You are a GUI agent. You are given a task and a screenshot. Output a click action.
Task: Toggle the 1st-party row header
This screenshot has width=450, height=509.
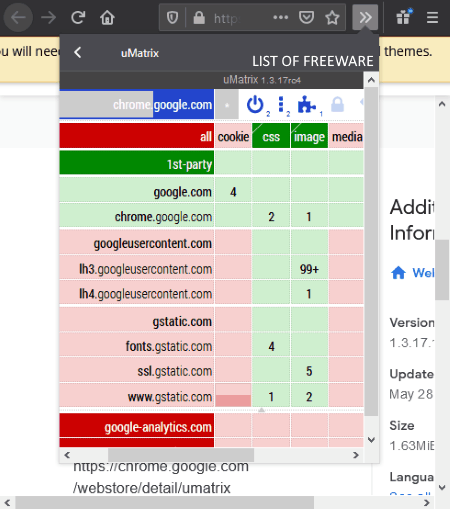pos(137,163)
